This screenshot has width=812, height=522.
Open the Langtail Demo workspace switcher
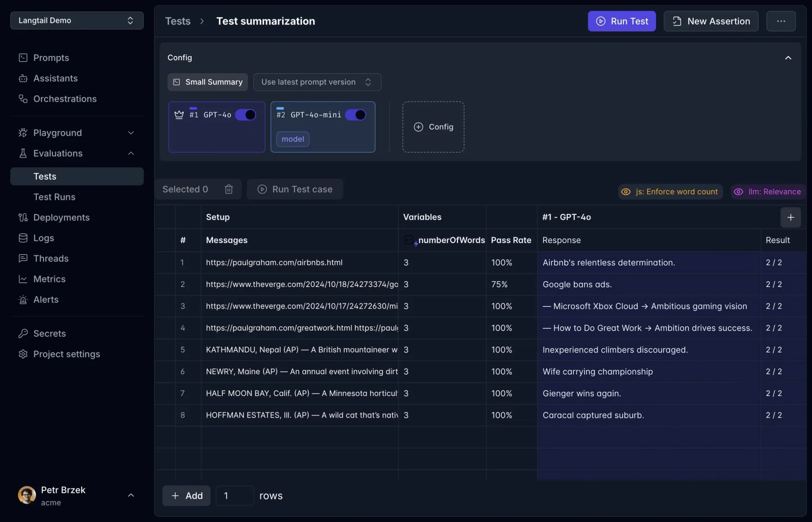pyautogui.click(x=77, y=20)
